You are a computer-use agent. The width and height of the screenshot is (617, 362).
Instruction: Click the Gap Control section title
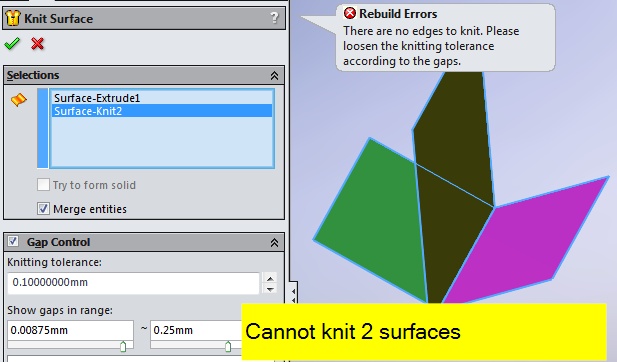pos(58,242)
